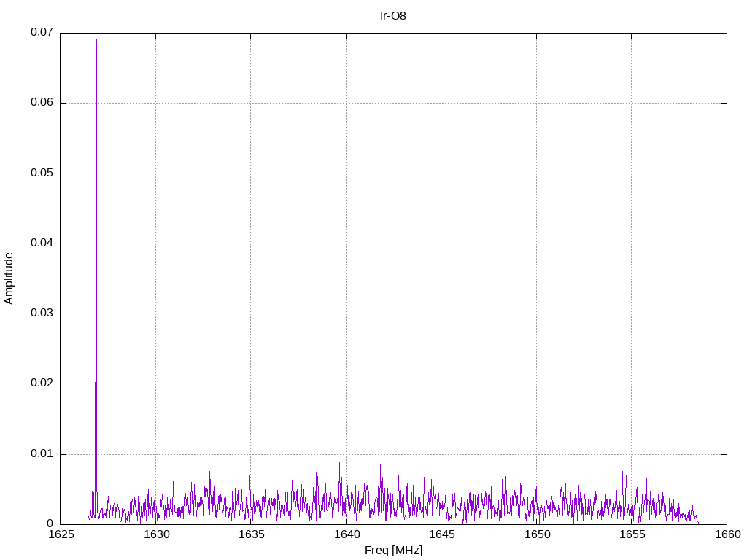Click the 0.07 amplitude tick label
747x560 pixels.
coord(42,33)
